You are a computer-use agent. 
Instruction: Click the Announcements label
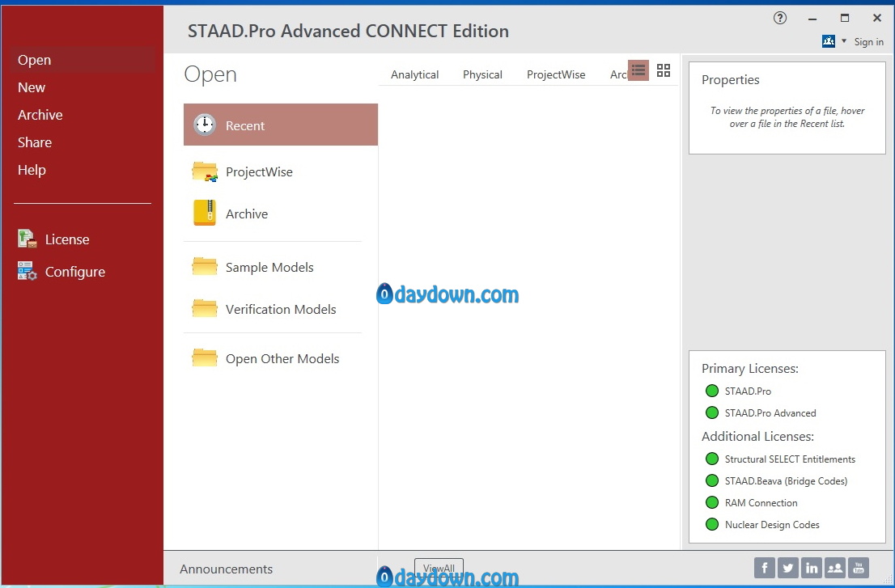tap(226, 569)
